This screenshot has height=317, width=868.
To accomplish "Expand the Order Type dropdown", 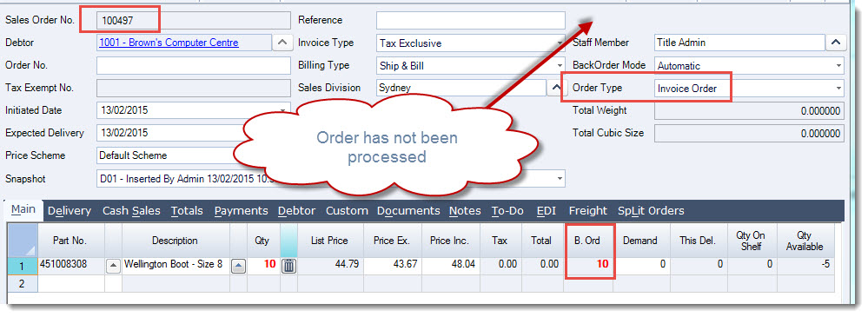I will coord(839,88).
